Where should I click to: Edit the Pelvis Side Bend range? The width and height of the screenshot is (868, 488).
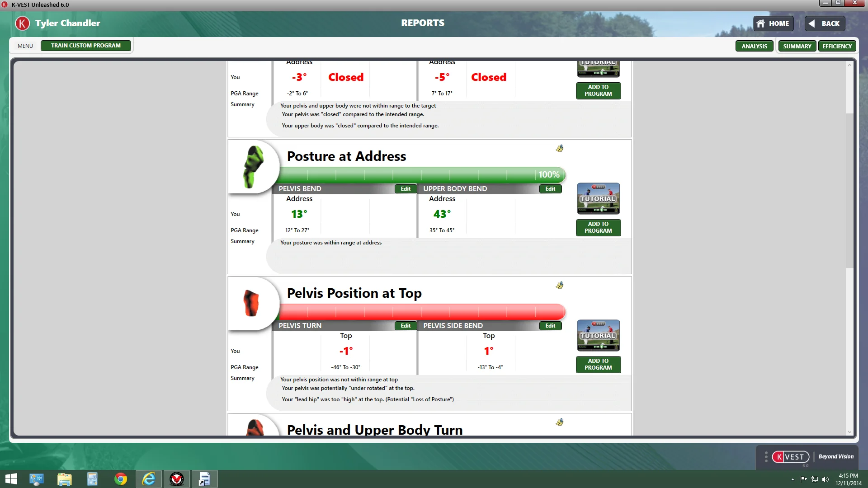pyautogui.click(x=550, y=326)
